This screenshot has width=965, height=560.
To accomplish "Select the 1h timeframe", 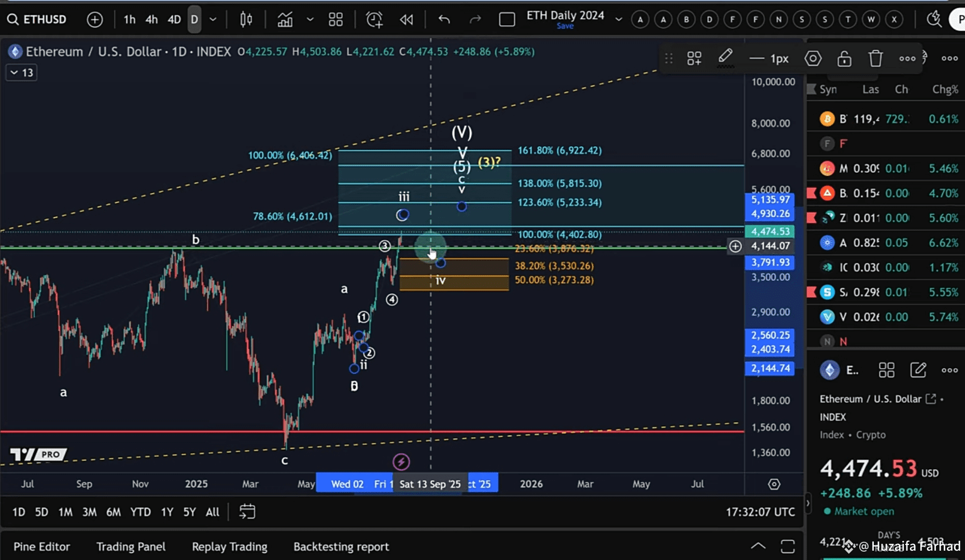I will (x=129, y=20).
